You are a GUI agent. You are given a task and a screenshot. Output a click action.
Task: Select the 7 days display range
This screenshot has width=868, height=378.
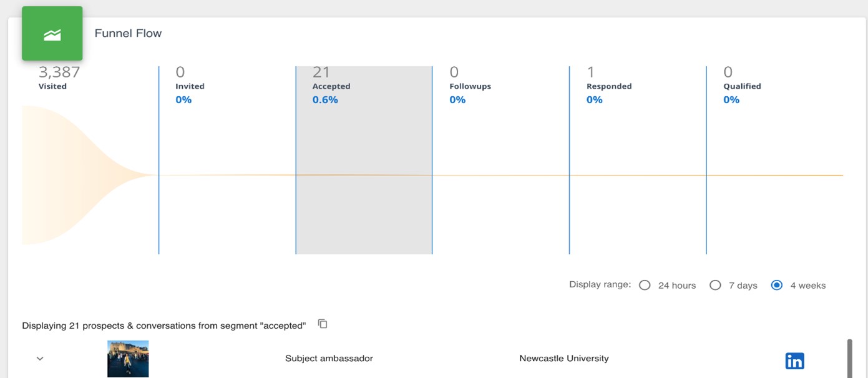tap(715, 286)
